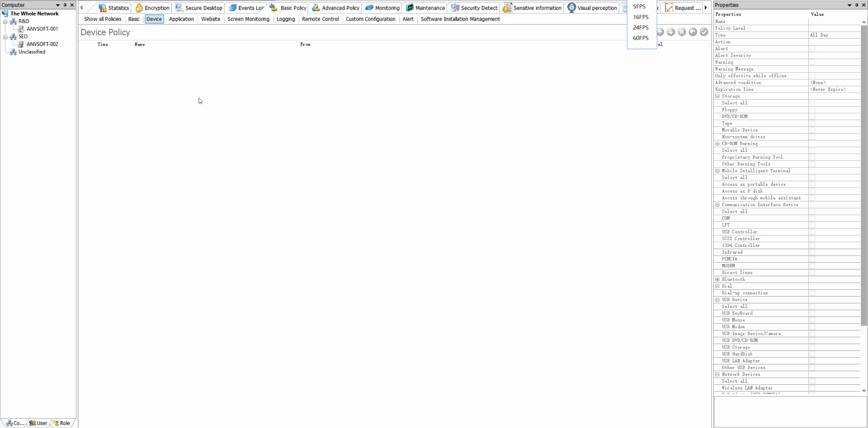Enable the DVD/CD-ROM checkbox
Viewport: 868px width, 428px height.
point(812,116)
